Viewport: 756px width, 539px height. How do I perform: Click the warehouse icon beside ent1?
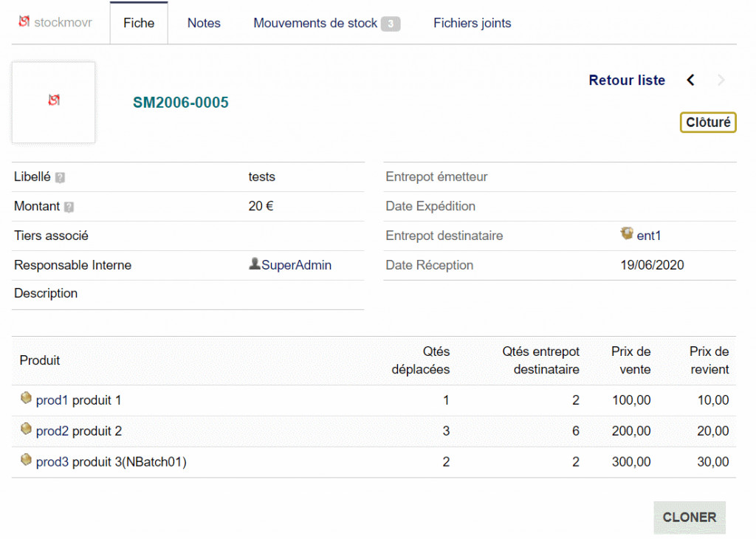pos(628,234)
